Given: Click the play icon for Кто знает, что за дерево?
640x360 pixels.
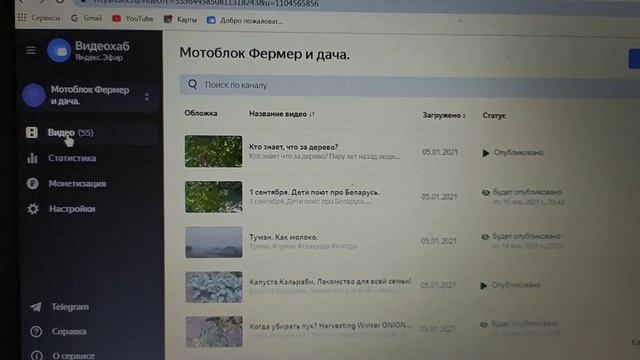Looking at the screenshot, I should pyautogui.click(x=485, y=153).
